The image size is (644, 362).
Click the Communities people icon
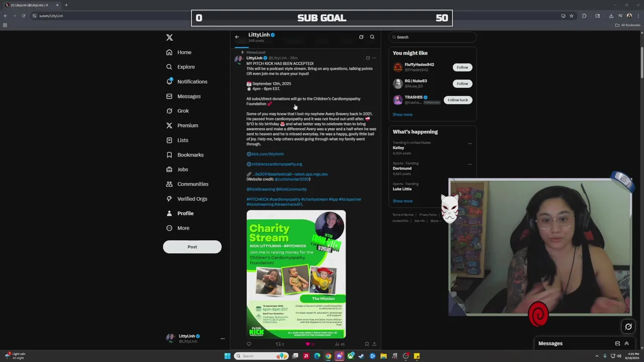point(169,184)
